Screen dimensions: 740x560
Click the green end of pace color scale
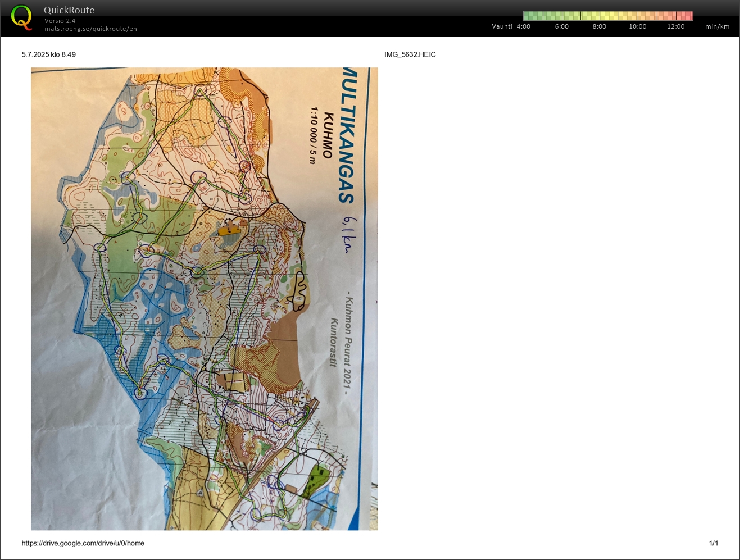click(529, 16)
